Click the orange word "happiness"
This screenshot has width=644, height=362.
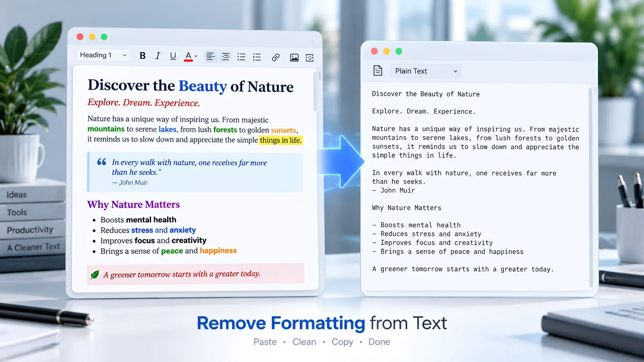(x=218, y=250)
